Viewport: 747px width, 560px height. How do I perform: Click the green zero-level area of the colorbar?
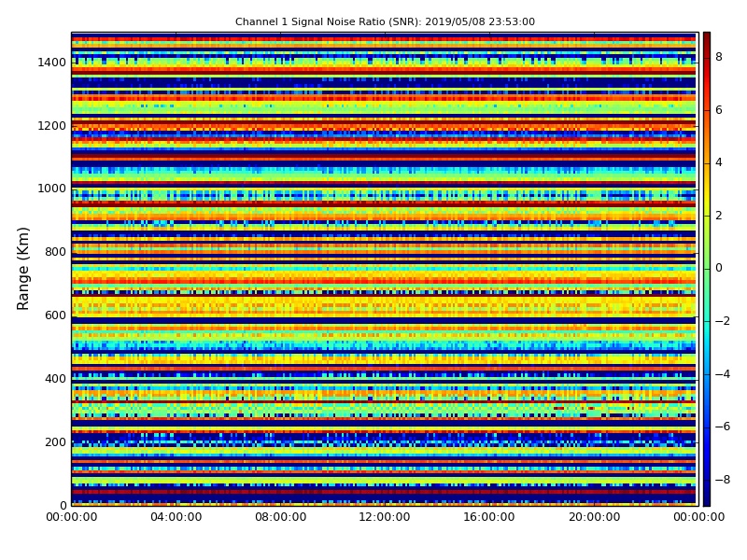pos(707,269)
